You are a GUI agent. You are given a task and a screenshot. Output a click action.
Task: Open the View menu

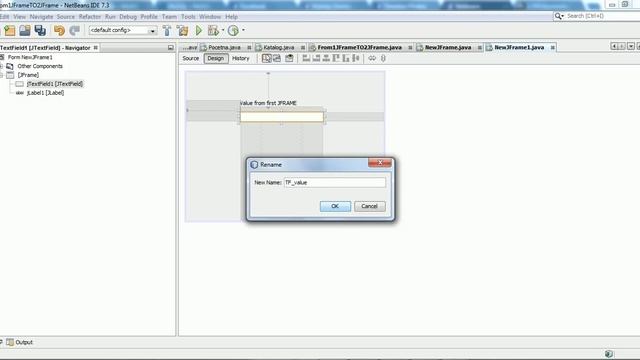click(x=19, y=17)
